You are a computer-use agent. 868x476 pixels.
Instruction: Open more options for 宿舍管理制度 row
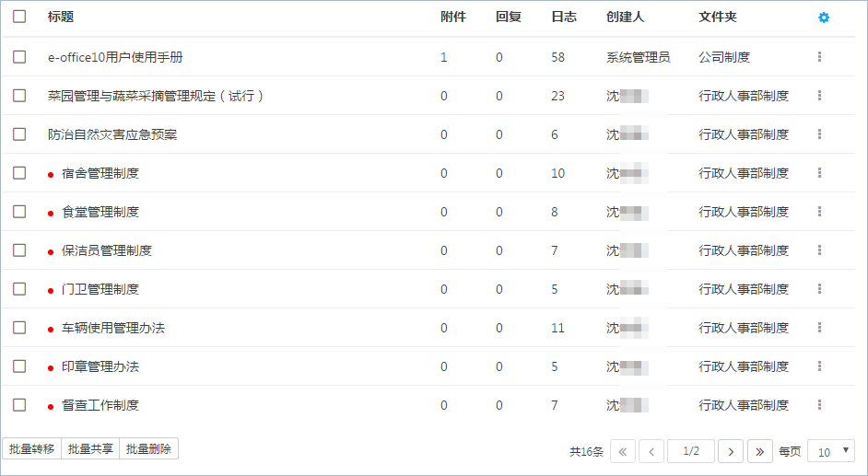pos(819,172)
